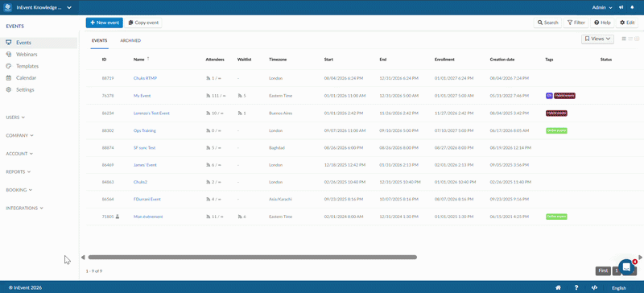
Task: Go to the First page button
Action: click(x=603, y=270)
